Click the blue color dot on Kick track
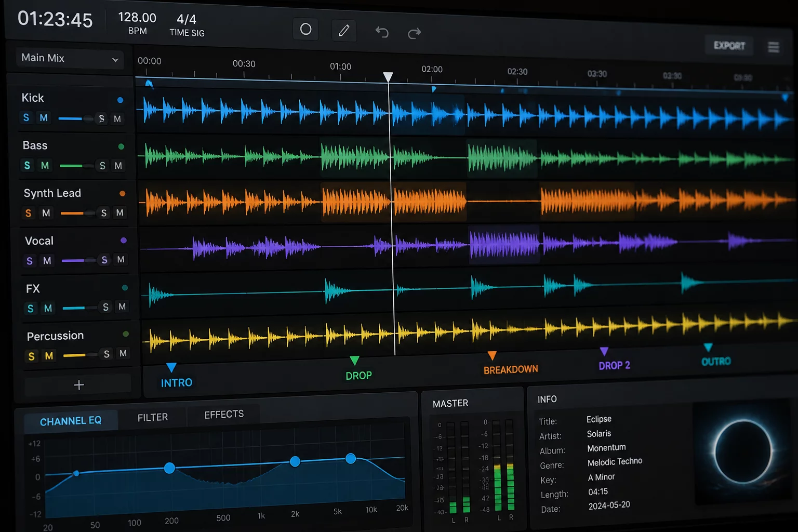This screenshot has height=532, width=798. coord(120,100)
